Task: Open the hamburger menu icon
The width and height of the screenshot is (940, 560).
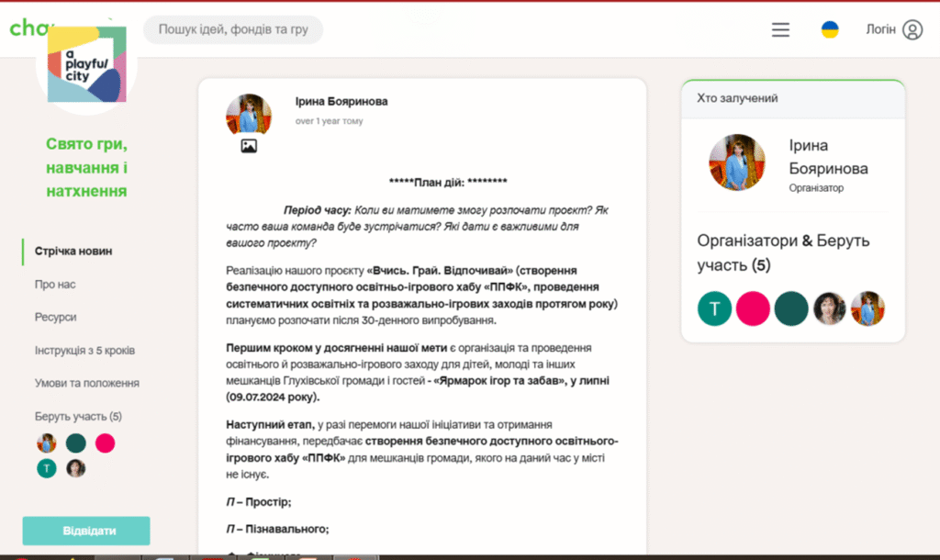Action: [780, 29]
